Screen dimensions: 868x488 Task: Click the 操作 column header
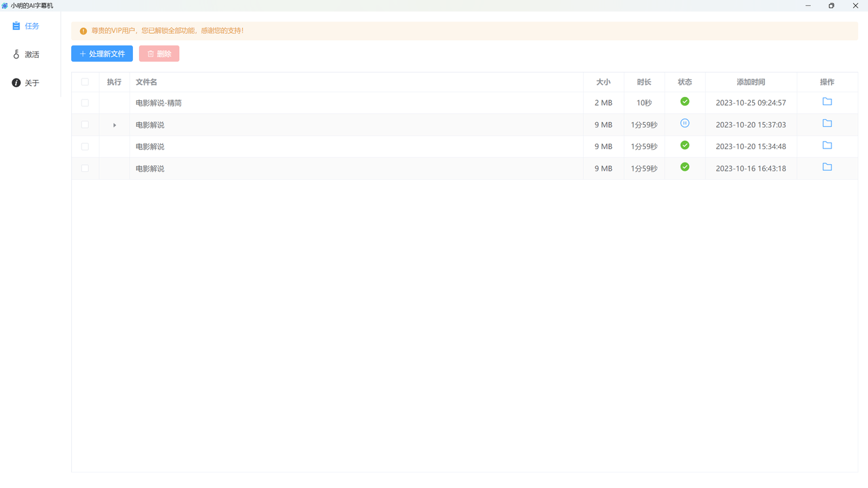827,82
